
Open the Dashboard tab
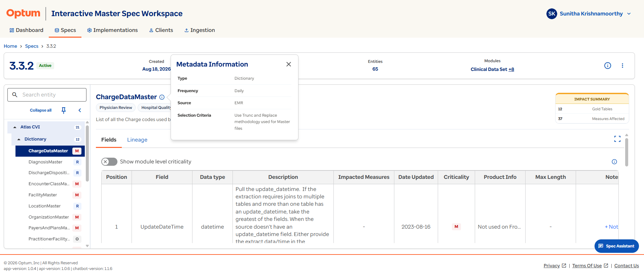26,30
